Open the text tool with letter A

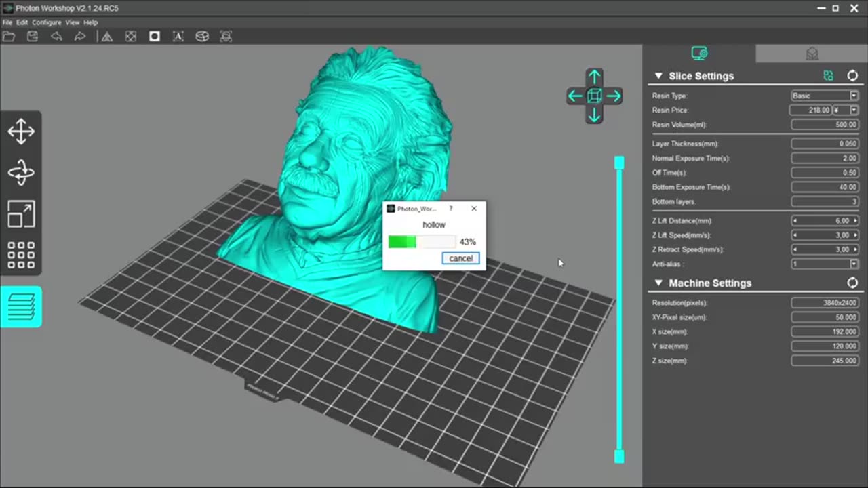(x=178, y=37)
